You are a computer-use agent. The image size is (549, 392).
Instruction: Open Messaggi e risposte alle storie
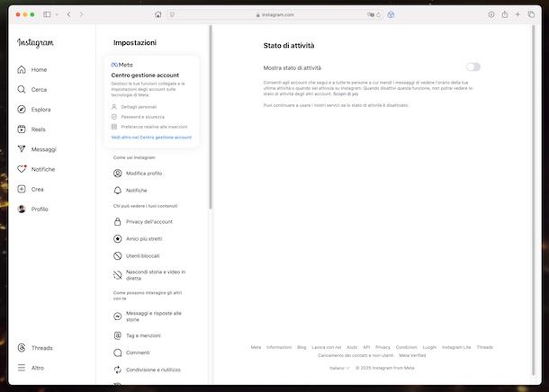[148, 316]
